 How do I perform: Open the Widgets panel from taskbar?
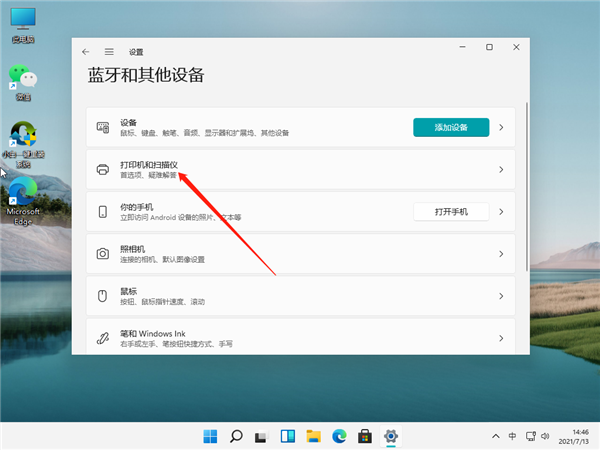(x=288, y=436)
